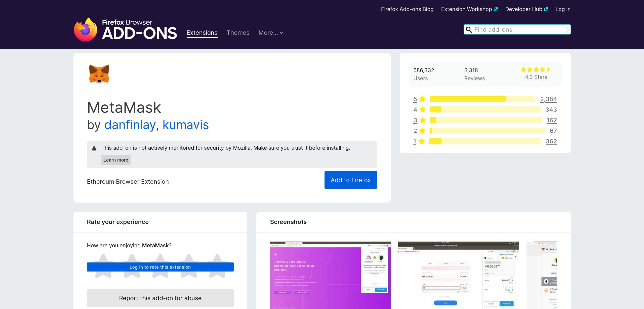
Task: Focus the Find add-ons search field
Action: click(517, 30)
